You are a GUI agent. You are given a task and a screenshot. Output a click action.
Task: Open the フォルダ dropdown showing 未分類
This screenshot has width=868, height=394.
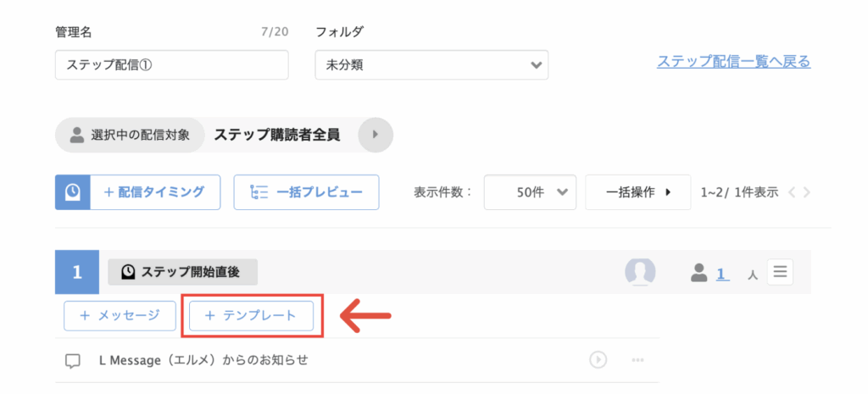pyautogui.click(x=431, y=65)
